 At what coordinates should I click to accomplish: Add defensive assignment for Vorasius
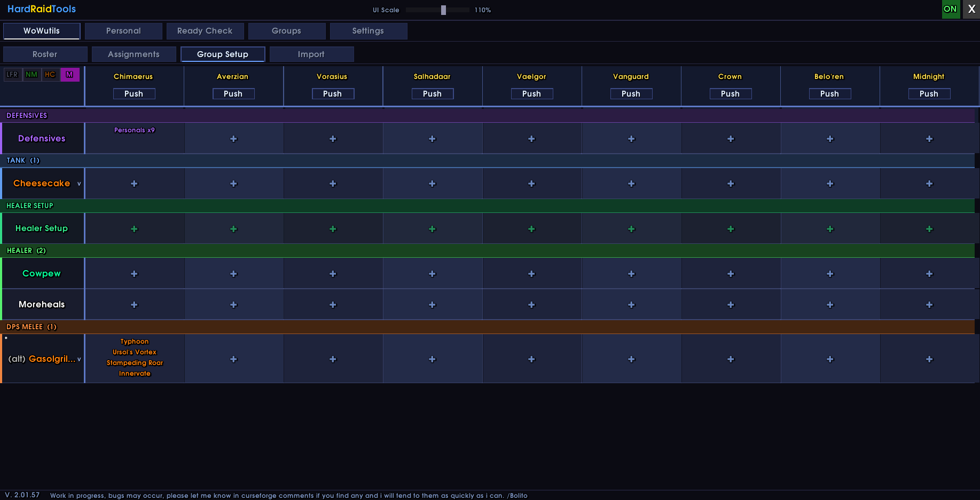coord(333,139)
